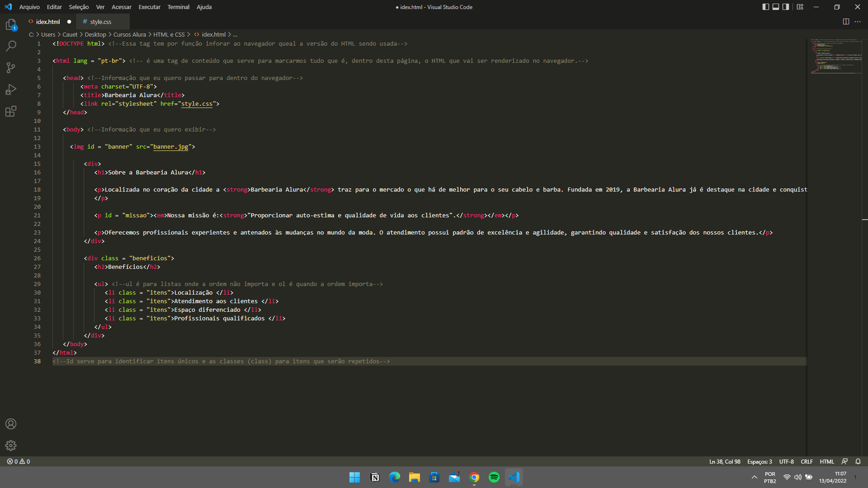Open the Manage gear icon

(11, 446)
